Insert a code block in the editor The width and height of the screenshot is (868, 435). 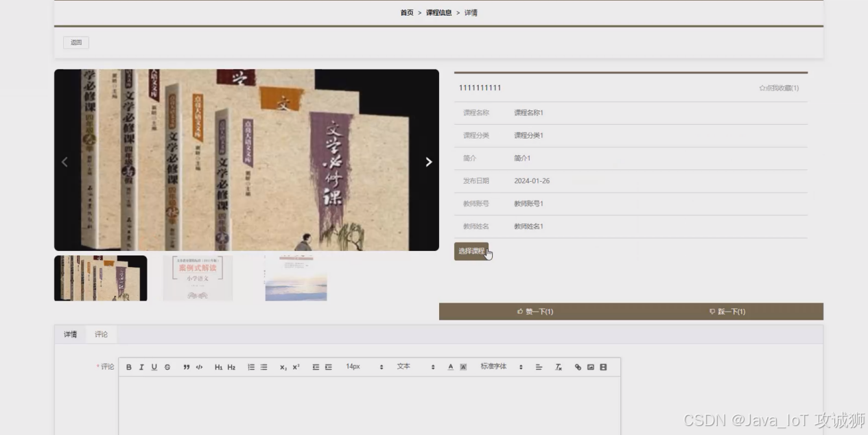(x=199, y=367)
